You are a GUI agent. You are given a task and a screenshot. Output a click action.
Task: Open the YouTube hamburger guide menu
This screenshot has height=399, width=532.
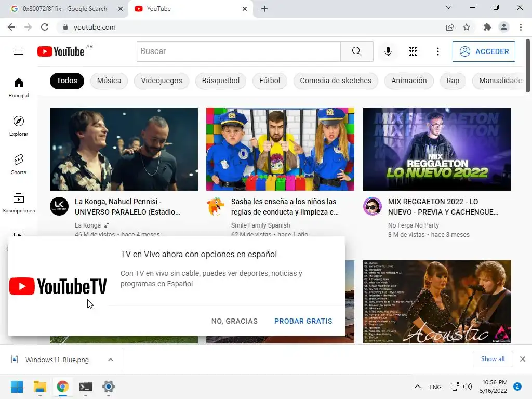[19, 51]
